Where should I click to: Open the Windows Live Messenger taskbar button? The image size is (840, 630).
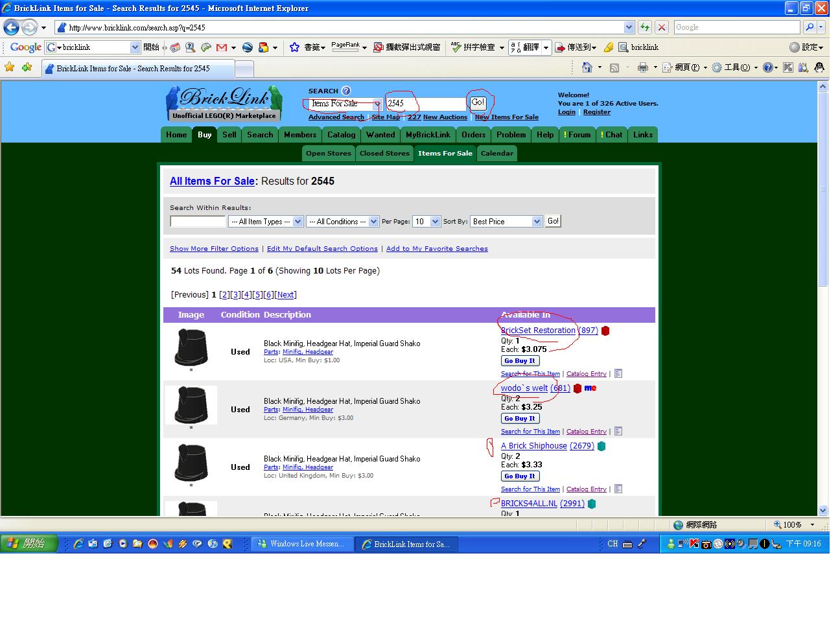click(x=302, y=544)
